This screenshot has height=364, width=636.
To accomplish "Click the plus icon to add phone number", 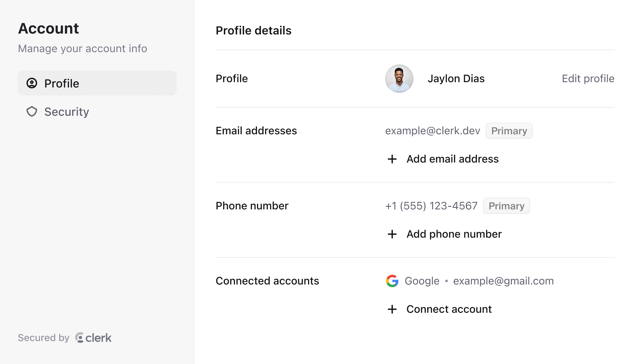I will [x=392, y=234].
